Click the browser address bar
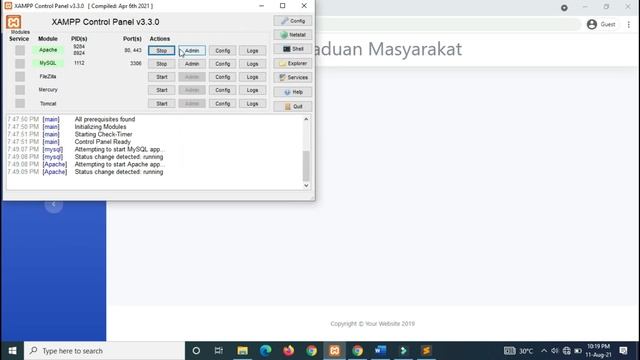 (x=448, y=24)
